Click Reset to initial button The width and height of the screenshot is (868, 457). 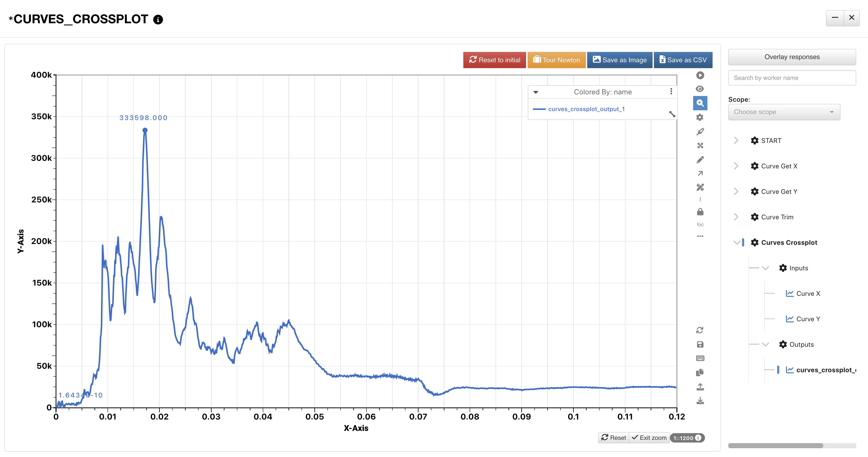coord(494,60)
